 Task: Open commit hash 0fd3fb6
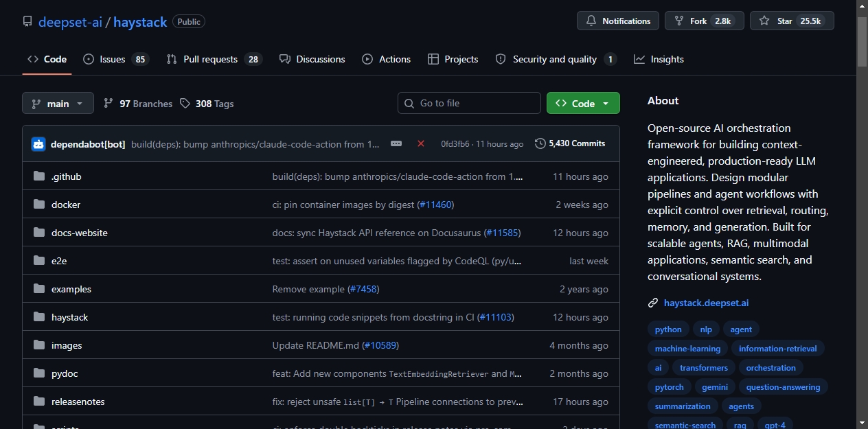[455, 144]
